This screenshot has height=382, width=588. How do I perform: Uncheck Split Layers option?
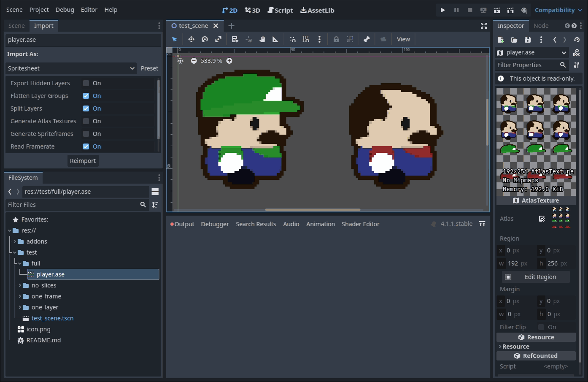(x=86, y=108)
